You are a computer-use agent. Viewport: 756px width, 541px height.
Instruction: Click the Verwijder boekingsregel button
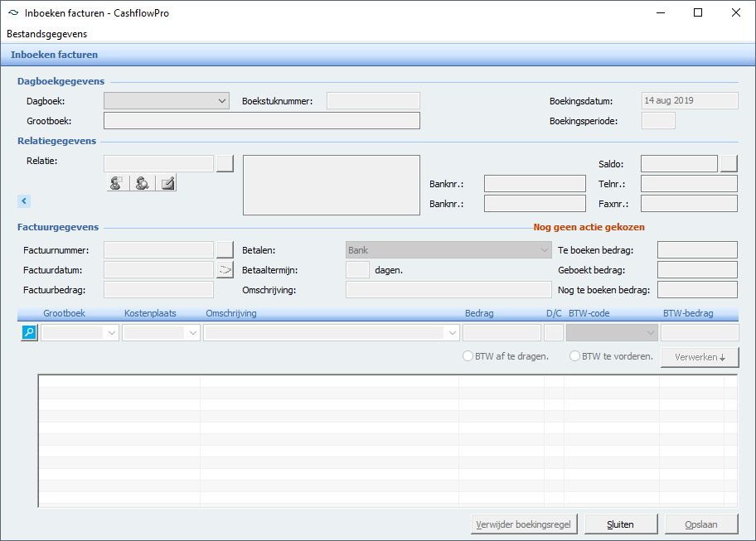(x=524, y=524)
